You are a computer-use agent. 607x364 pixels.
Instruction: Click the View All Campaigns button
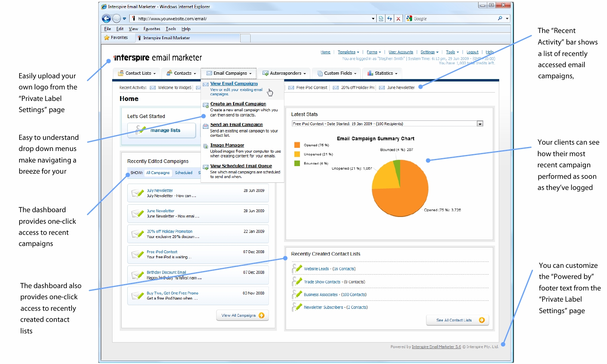click(x=243, y=316)
